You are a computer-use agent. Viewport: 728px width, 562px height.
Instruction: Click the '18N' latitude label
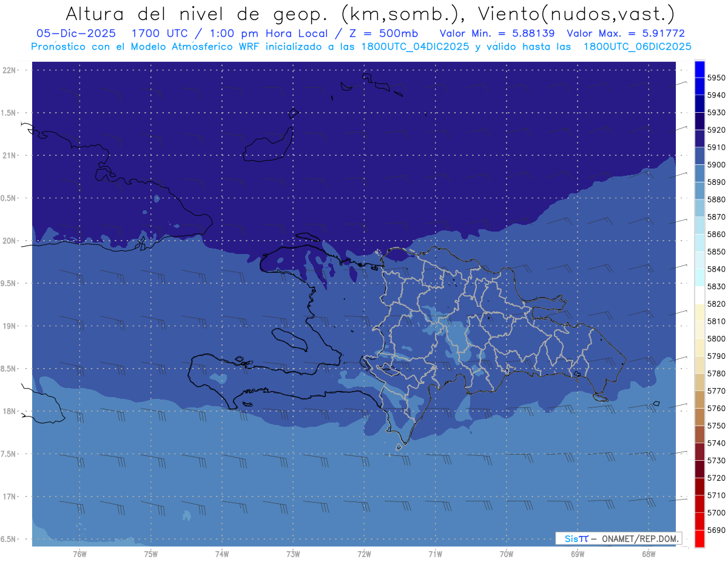pyautogui.click(x=9, y=411)
